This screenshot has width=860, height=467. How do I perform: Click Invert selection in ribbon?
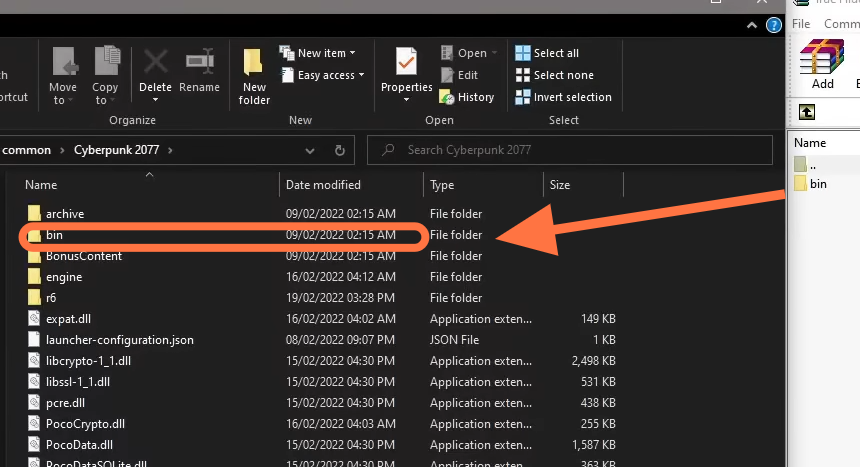563,97
